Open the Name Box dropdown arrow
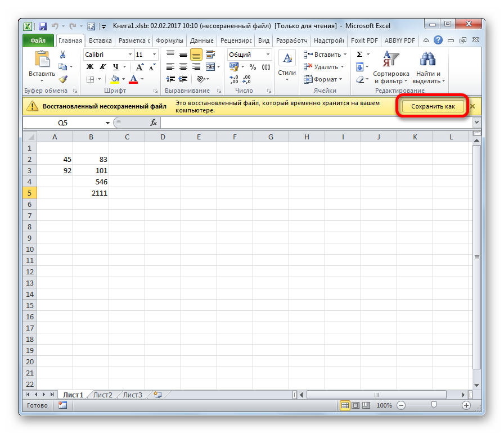 tap(107, 123)
